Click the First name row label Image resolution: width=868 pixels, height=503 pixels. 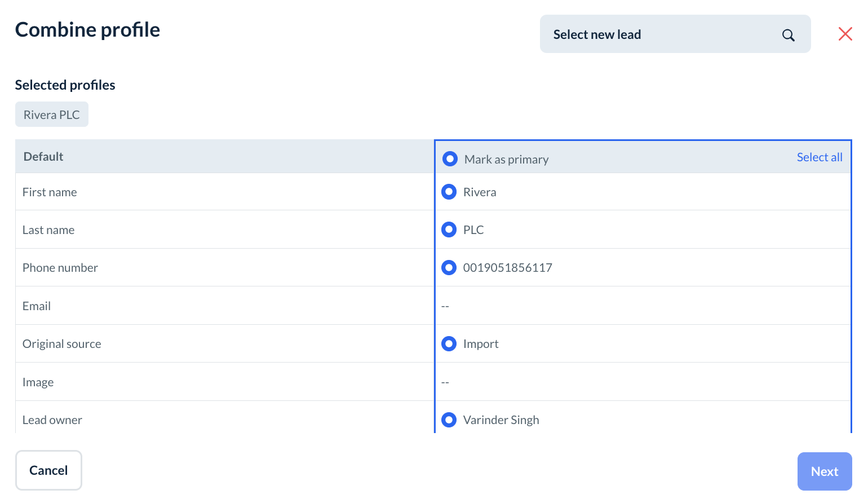coord(50,192)
